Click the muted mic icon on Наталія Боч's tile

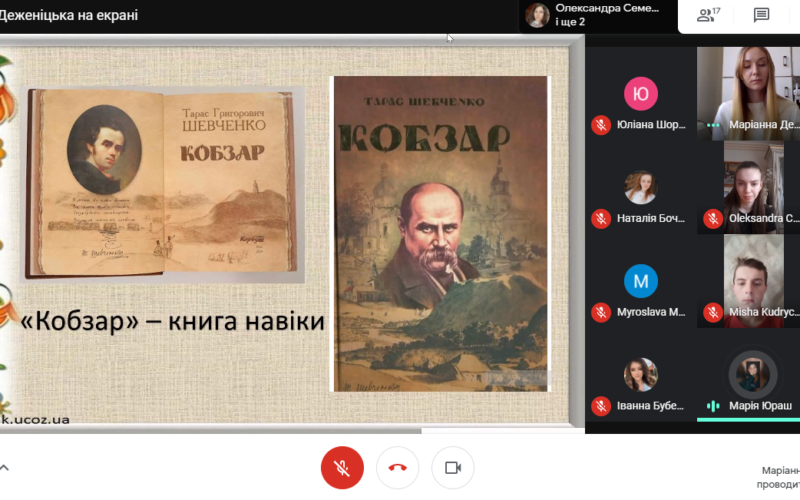601,217
